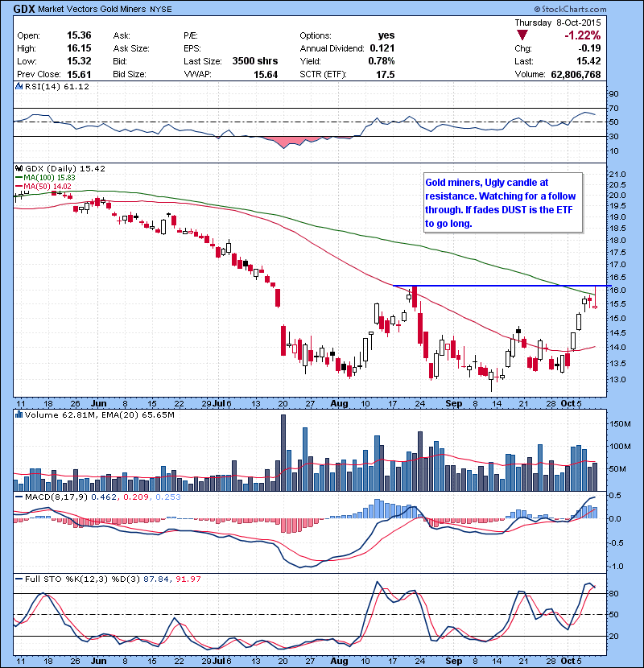Click the 100M volume axis label
Image resolution: width=644 pixels, height=668 pixels.
tap(620, 447)
